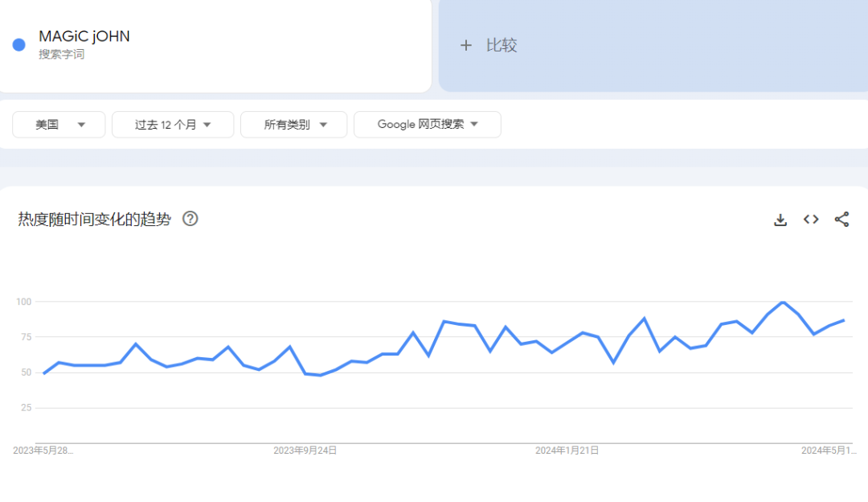Click the 2023年5月28 start date axis label
The image size is (868, 502).
click(43, 451)
